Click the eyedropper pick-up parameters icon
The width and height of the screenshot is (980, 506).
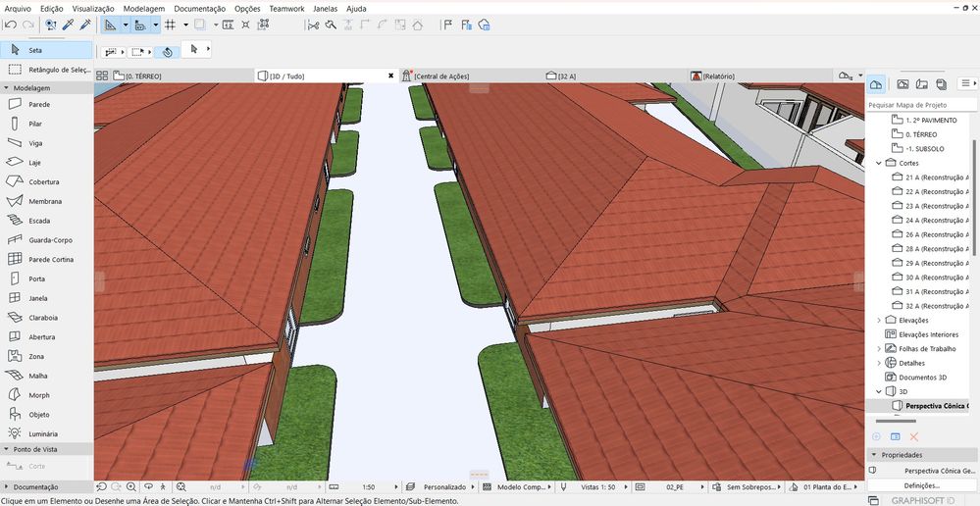pyautogui.click(x=67, y=25)
